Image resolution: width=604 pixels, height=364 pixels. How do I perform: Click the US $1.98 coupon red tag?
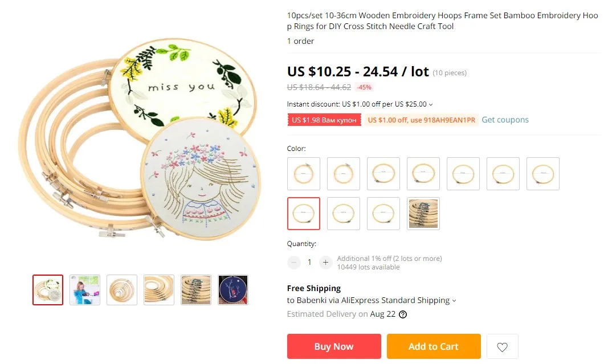pyautogui.click(x=324, y=120)
